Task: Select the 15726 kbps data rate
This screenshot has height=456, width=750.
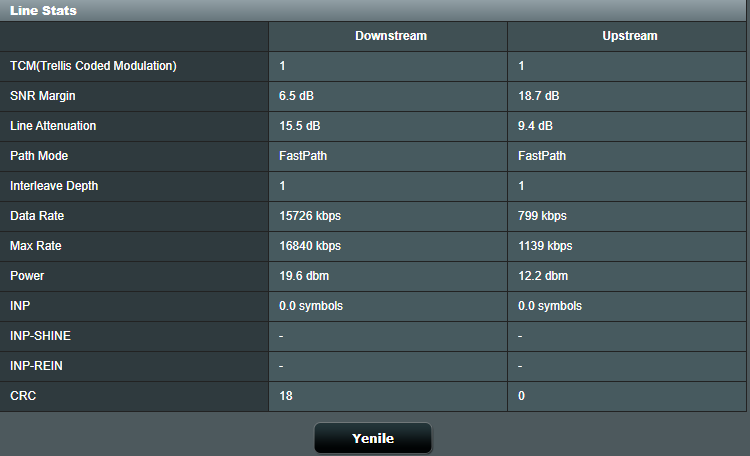Action: coord(310,216)
